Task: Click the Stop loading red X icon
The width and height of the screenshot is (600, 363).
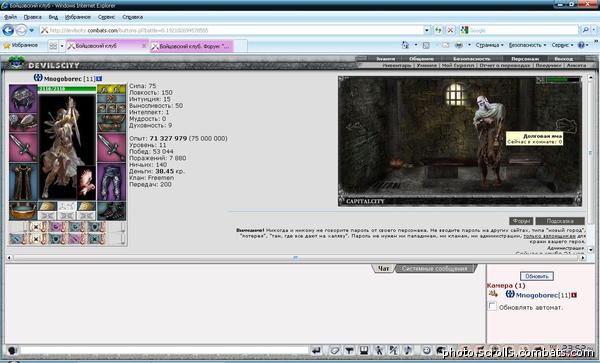Action: click(451, 30)
